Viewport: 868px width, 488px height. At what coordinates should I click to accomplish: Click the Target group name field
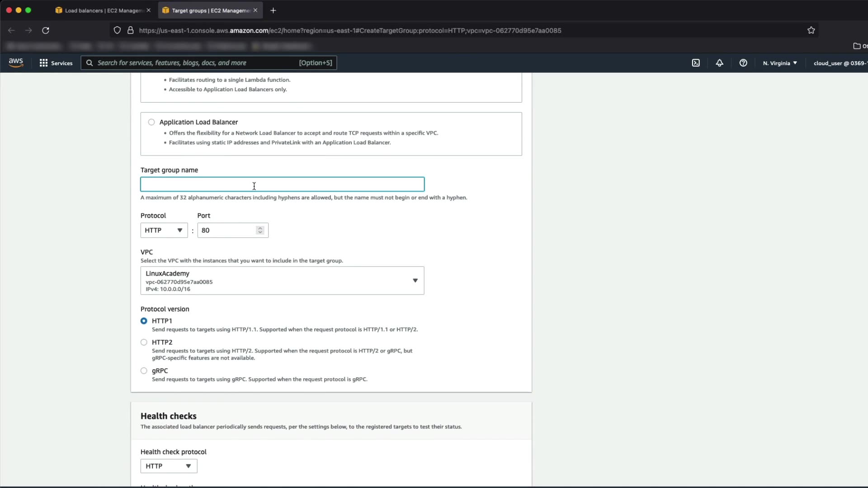click(282, 184)
